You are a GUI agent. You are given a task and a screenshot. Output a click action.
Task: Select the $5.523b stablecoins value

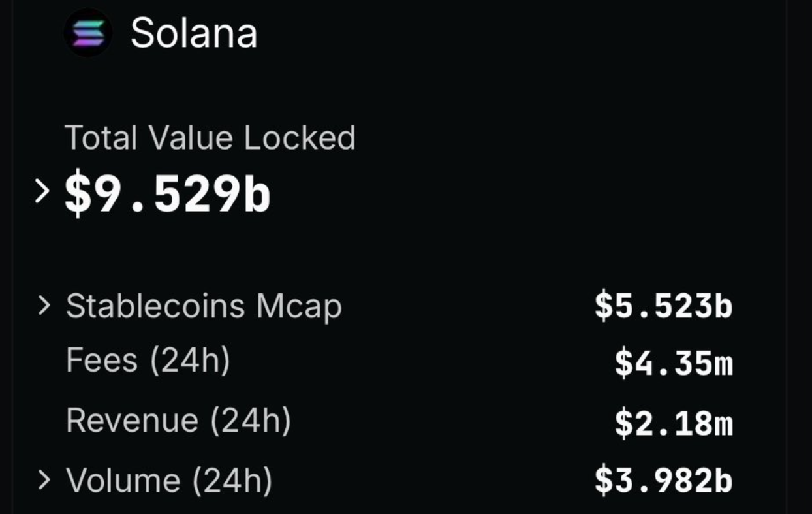663,306
